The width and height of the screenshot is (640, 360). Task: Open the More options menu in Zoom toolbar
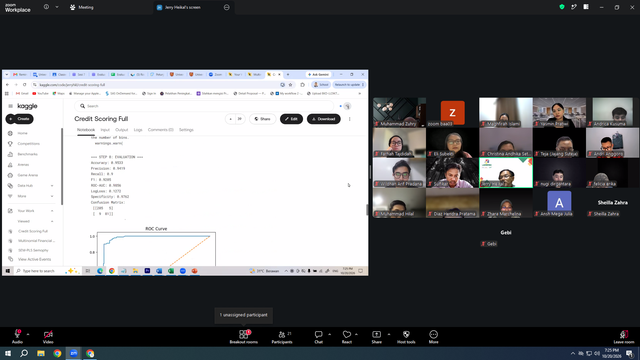(433, 336)
